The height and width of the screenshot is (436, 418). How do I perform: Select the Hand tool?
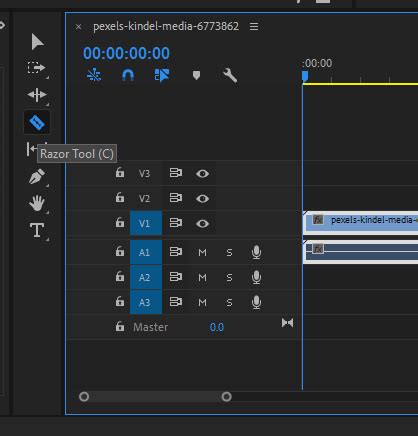pyautogui.click(x=37, y=203)
